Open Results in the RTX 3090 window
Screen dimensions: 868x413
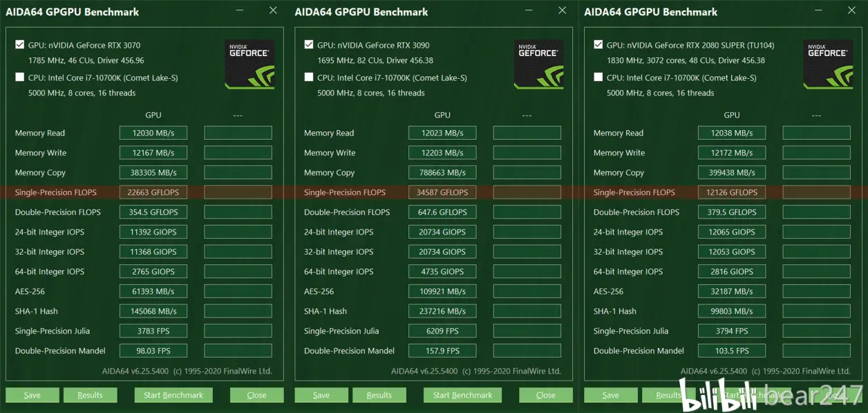(x=379, y=395)
